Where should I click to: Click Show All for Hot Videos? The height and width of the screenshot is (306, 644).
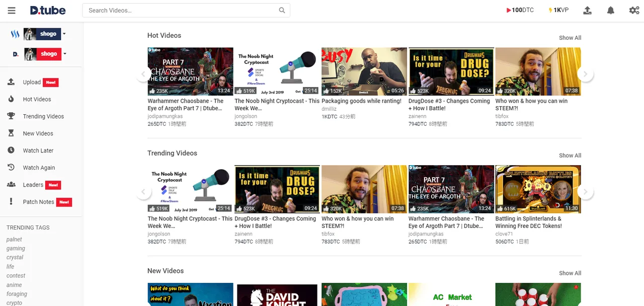click(570, 38)
